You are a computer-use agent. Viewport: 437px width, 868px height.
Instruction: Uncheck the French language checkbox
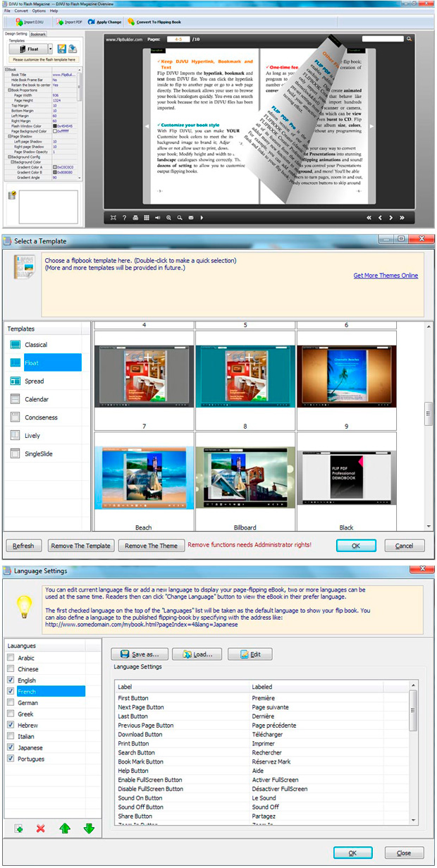coord(10,691)
